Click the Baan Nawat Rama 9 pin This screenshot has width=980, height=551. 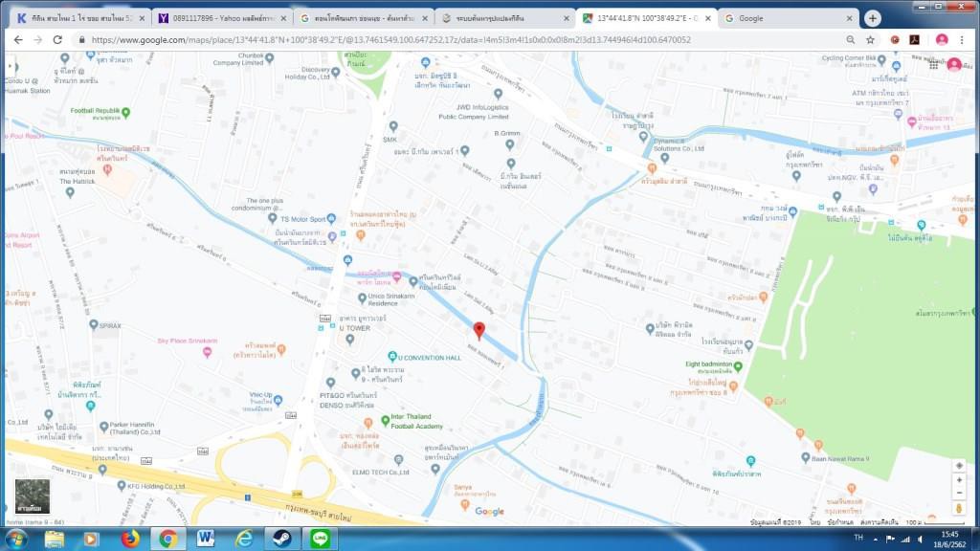click(806, 458)
